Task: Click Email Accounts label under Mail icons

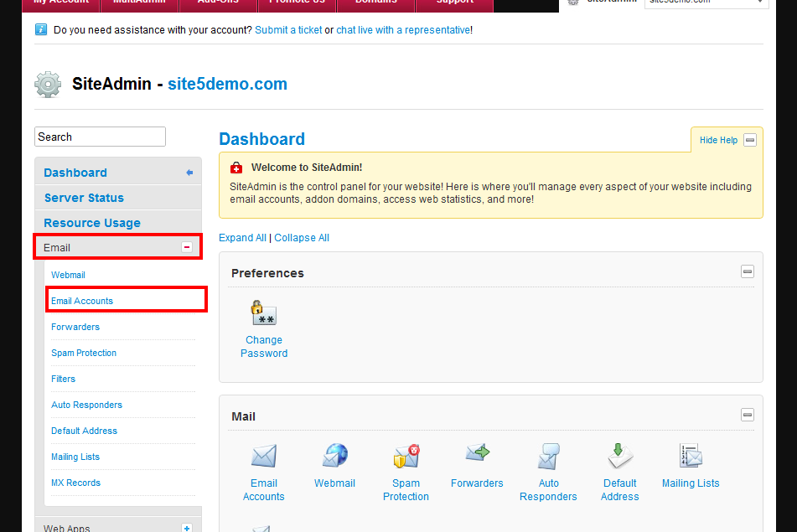Action: [x=264, y=490]
